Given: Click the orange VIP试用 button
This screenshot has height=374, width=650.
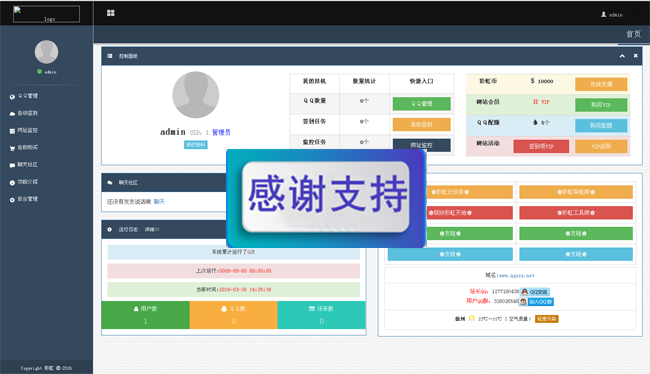Looking at the screenshot, I should 601,146.
